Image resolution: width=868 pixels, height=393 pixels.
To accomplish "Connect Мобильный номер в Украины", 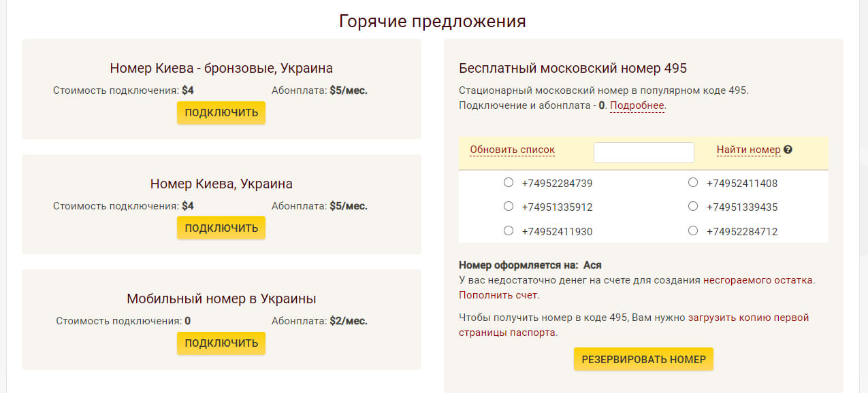I will click(221, 343).
